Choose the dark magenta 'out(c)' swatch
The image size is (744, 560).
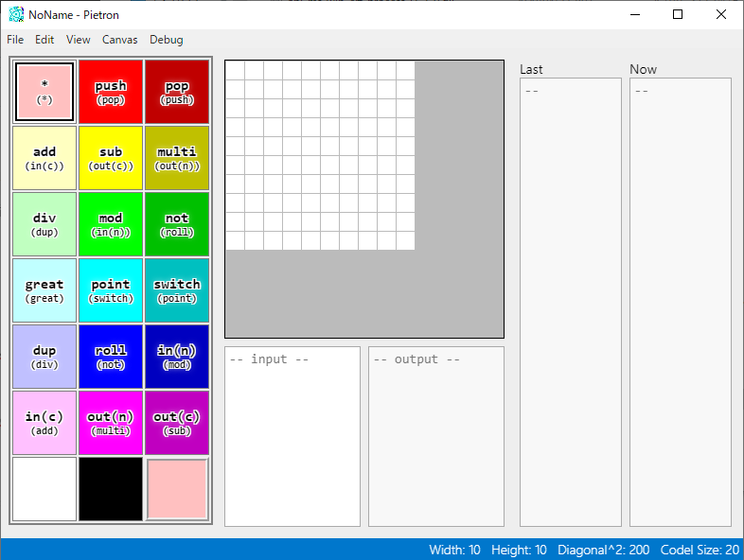177,423
